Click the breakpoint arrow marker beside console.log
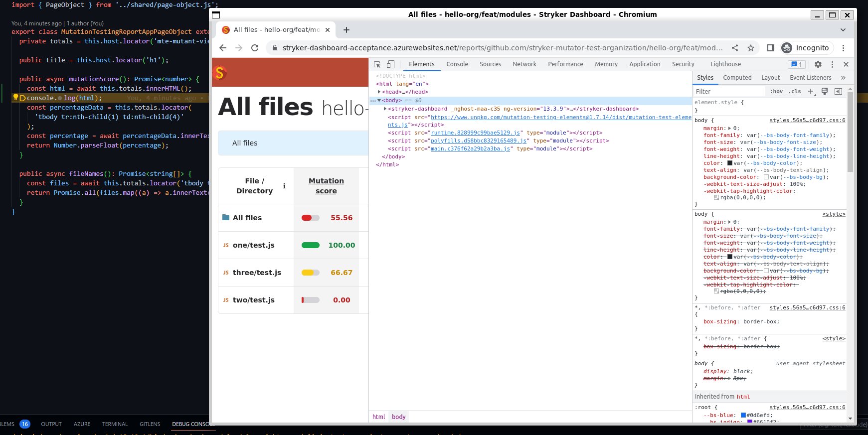Image resolution: width=868 pixels, height=435 pixels. click(x=22, y=98)
